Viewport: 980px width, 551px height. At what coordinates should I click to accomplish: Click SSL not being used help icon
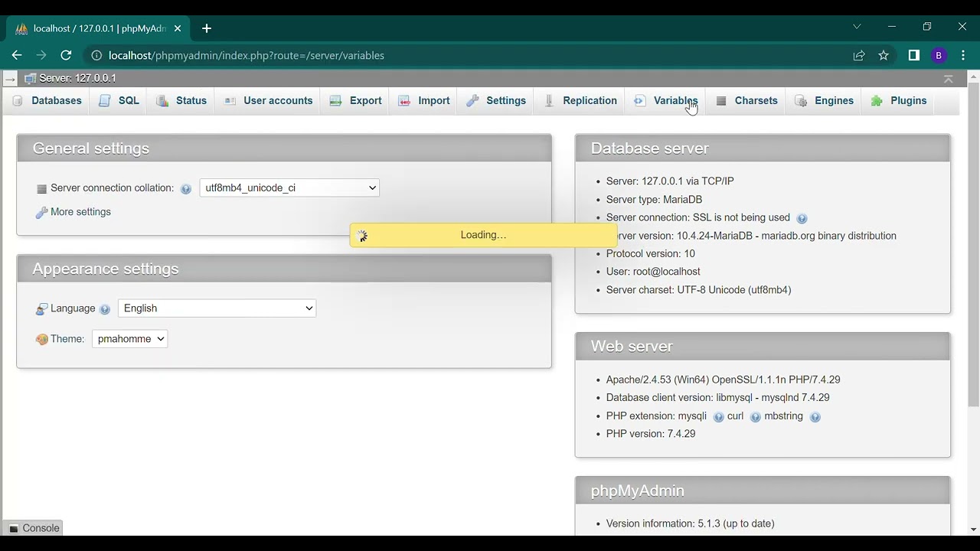pos(802,219)
